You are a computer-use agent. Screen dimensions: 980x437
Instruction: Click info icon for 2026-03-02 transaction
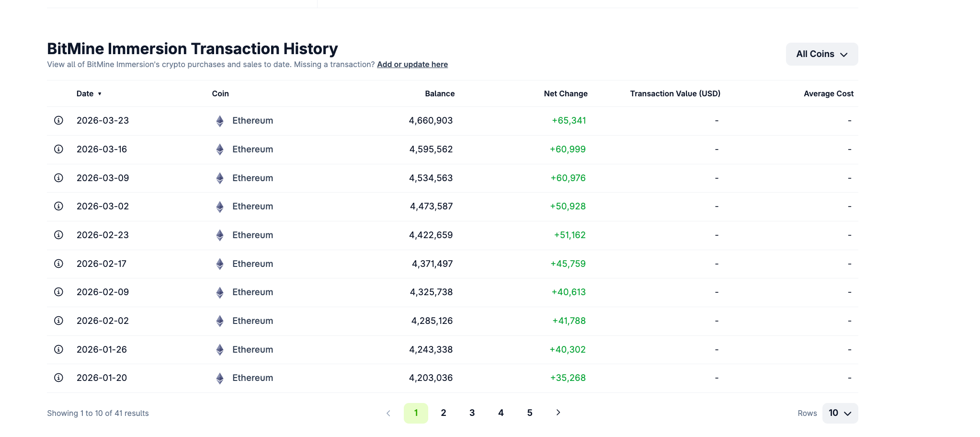point(58,206)
